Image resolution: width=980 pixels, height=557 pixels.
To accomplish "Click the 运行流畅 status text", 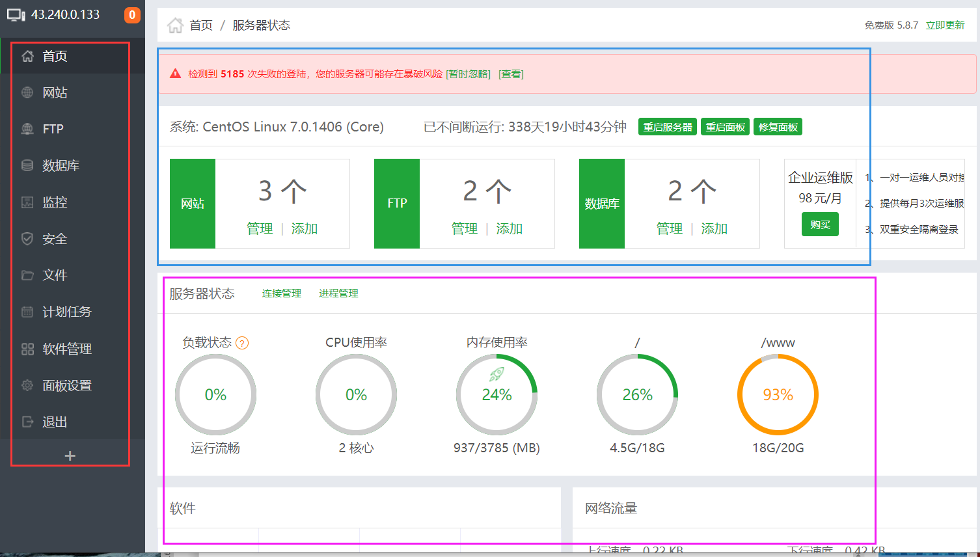I will tap(215, 448).
